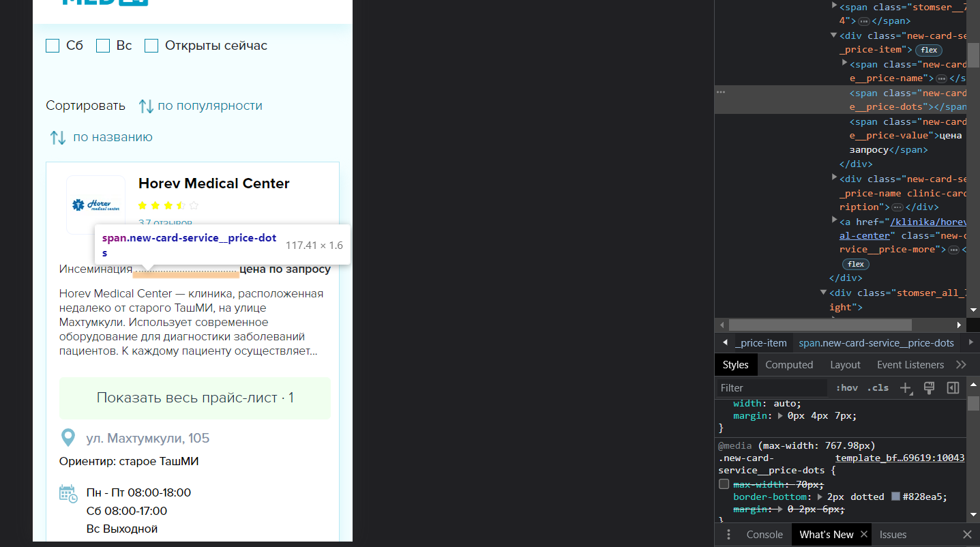980x547 pixels.
Task: Click the styles Filter input field
Action: click(x=773, y=388)
